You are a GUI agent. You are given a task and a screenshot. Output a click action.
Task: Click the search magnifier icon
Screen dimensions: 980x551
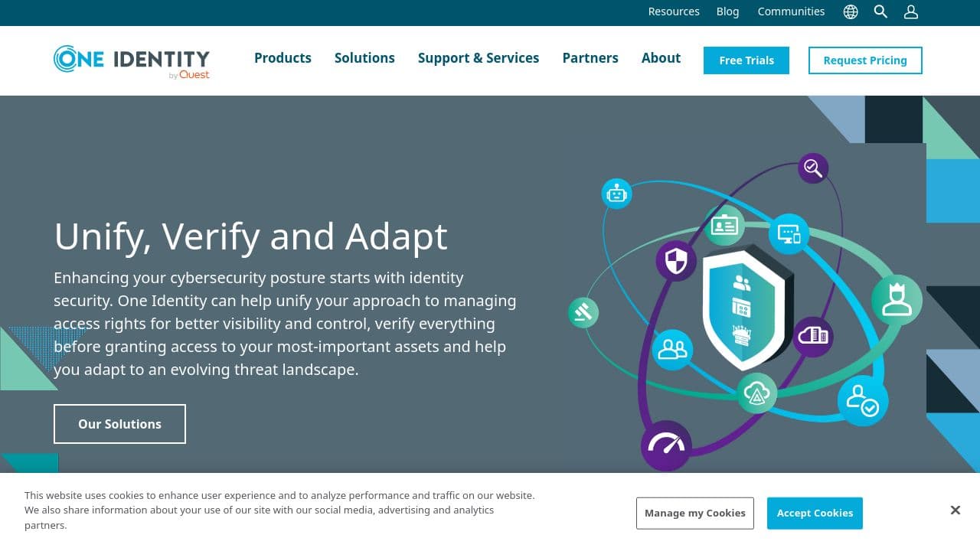pos(880,11)
